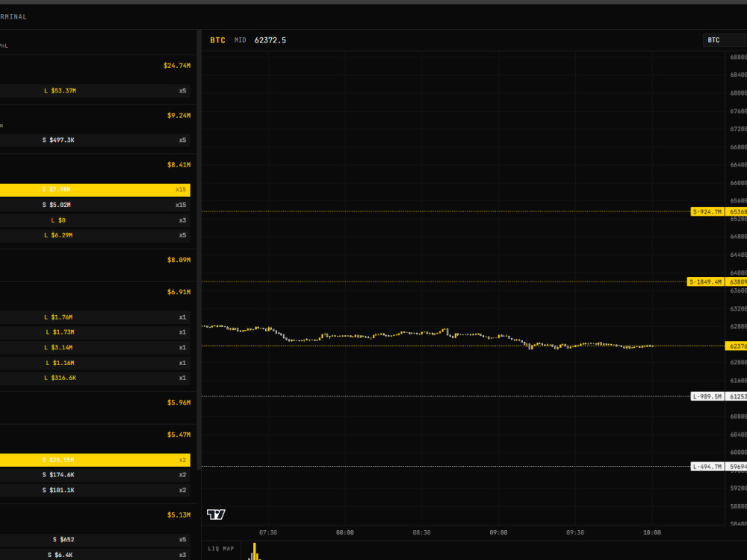747x560 pixels.
Task: Select the L $53.37M x5 position row
Action: [x=96, y=90]
